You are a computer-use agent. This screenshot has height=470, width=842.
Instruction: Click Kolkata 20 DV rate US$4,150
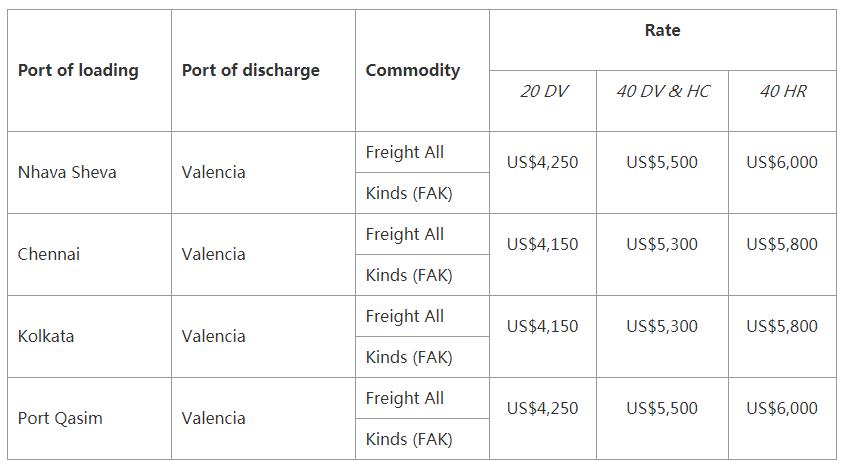tap(542, 326)
